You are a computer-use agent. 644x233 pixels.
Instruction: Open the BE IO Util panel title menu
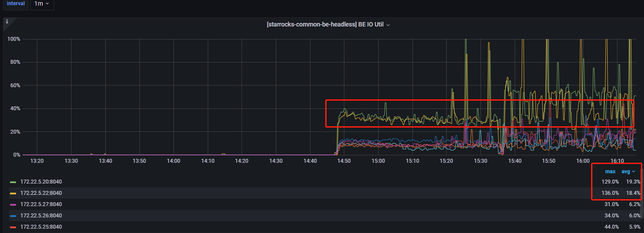325,25
